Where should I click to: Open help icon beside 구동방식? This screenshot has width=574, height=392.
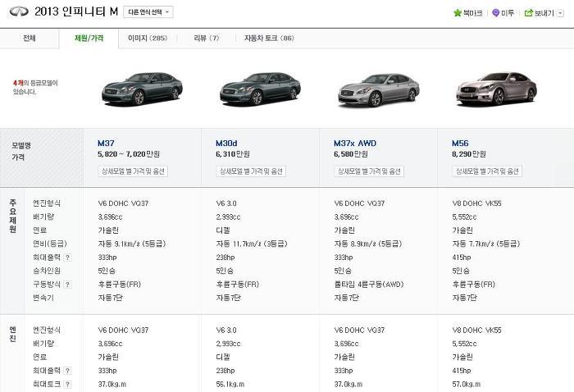pyautogui.click(x=67, y=285)
